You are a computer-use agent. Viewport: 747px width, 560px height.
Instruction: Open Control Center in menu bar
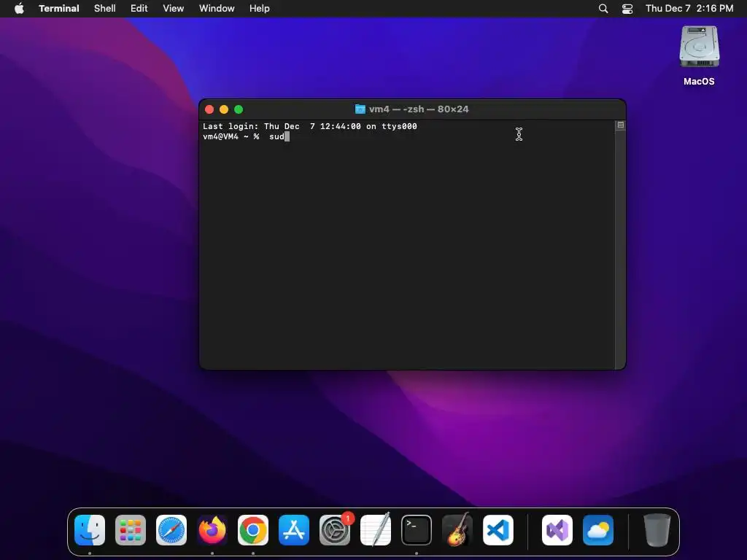coord(627,9)
